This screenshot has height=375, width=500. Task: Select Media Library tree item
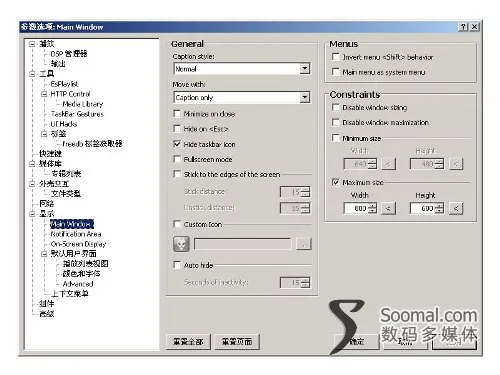click(x=83, y=104)
